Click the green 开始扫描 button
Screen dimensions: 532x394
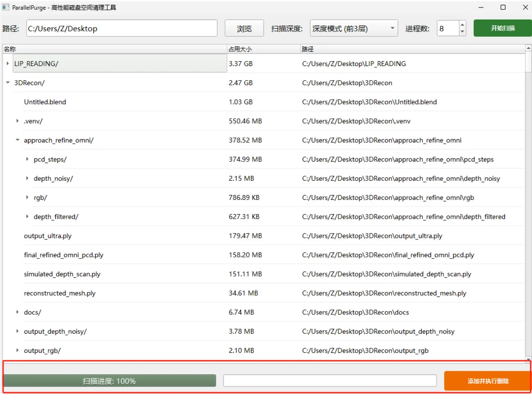point(502,28)
